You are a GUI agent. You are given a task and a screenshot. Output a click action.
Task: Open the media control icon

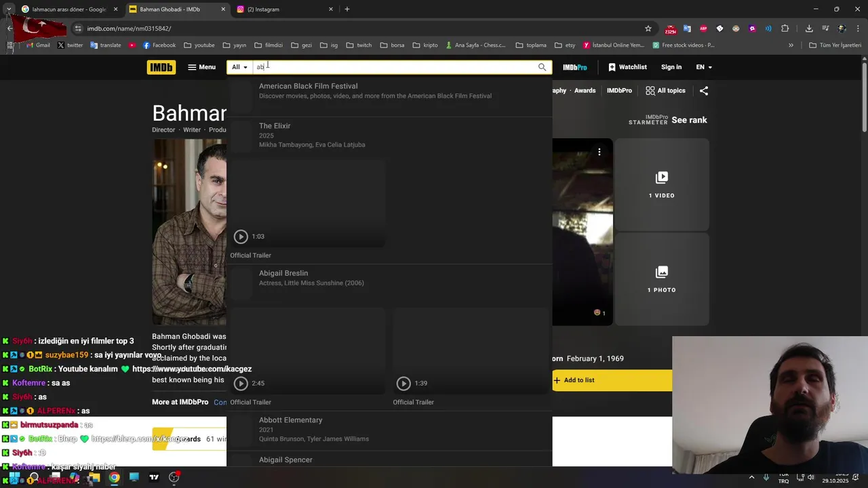(x=825, y=28)
